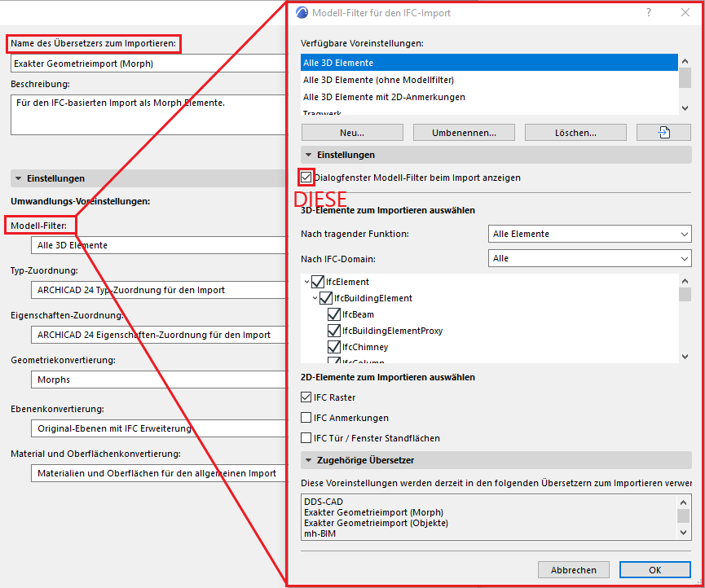
Task: Toggle 'Dialogfenster Modell-Filter beim Import anzeigen' checkbox
Action: click(x=306, y=178)
